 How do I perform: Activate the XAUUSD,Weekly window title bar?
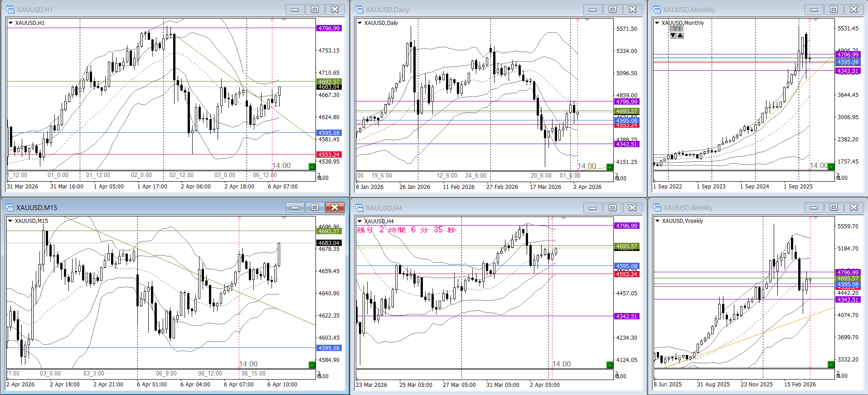coord(725,207)
